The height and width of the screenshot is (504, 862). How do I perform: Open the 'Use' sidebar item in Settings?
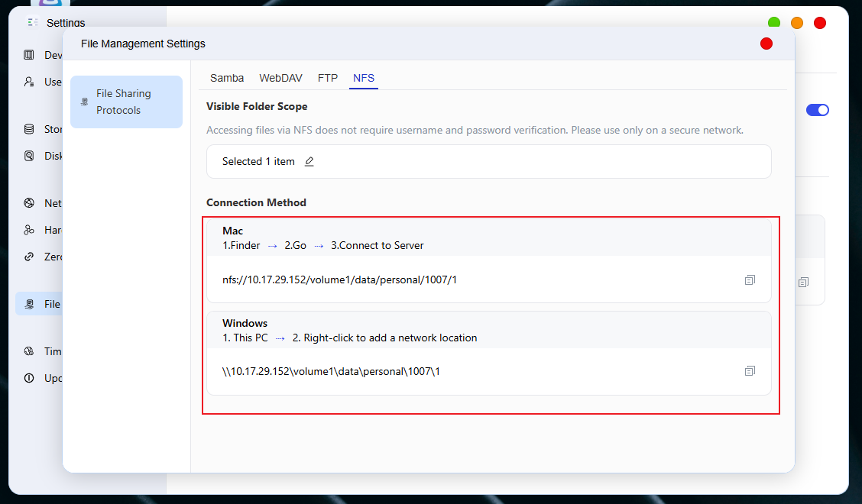click(42, 82)
